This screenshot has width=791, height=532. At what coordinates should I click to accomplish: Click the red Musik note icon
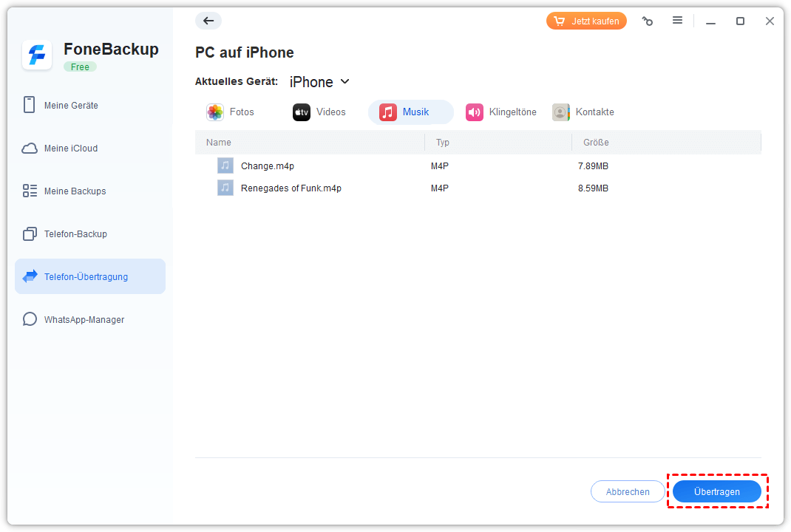coord(388,112)
